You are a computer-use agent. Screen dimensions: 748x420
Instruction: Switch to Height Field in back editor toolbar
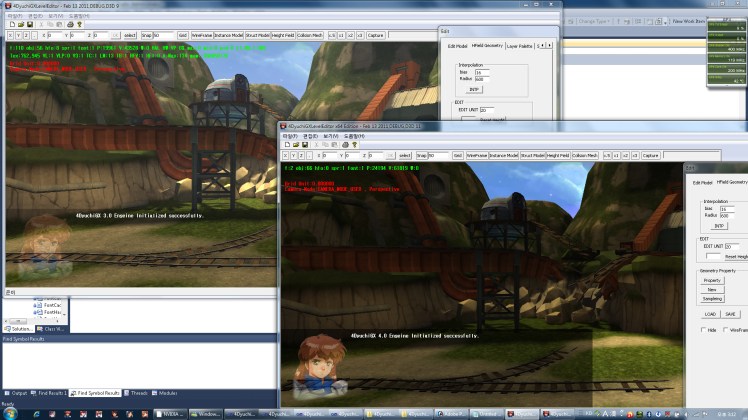point(283,35)
